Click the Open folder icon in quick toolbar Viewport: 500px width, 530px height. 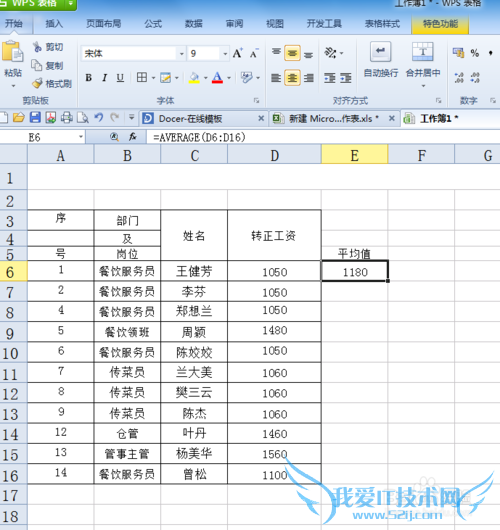tap(19, 118)
